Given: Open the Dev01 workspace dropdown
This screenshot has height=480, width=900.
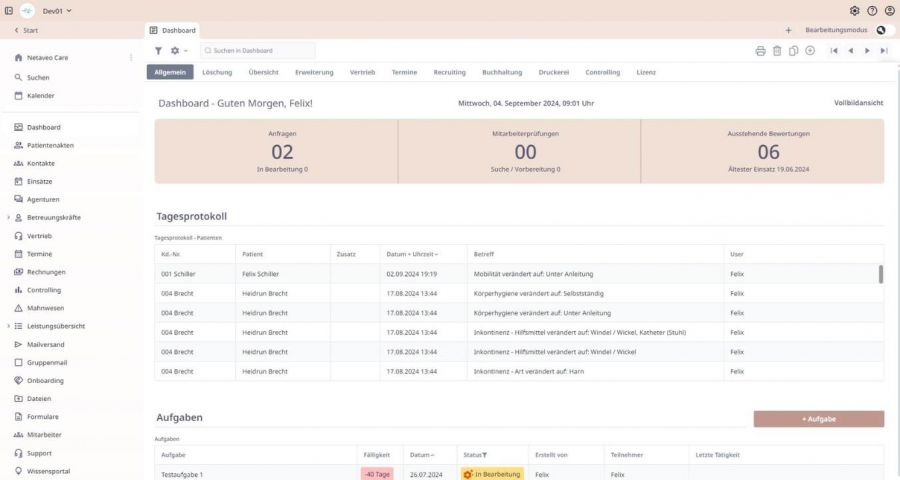Looking at the screenshot, I should [x=57, y=10].
